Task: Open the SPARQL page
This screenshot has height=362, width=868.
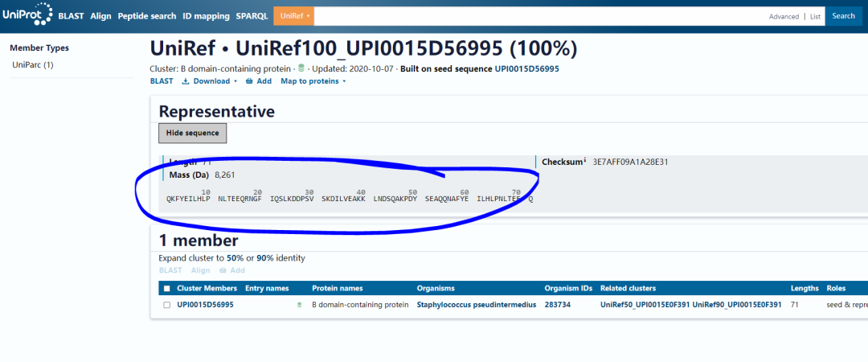Action: [x=252, y=16]
